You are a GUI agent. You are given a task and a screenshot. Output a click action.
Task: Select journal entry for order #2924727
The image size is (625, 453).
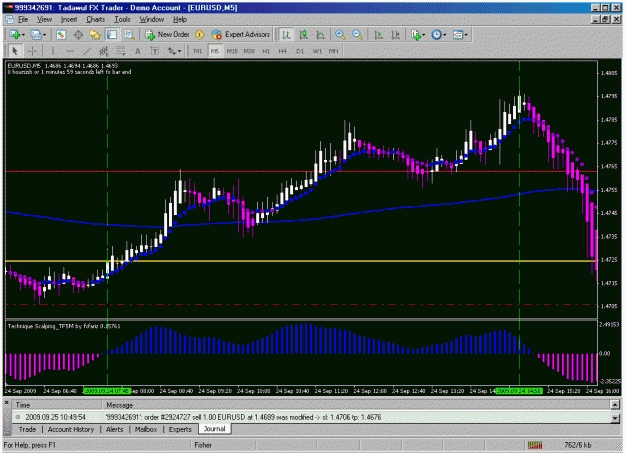click(312, 417)
